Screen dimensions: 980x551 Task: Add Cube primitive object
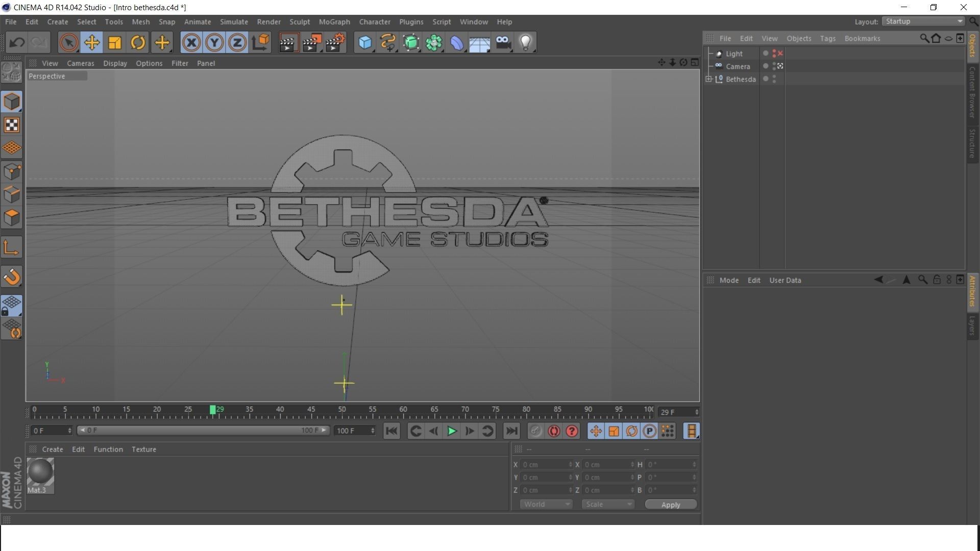pyautogui.click(x=365, y=43)
